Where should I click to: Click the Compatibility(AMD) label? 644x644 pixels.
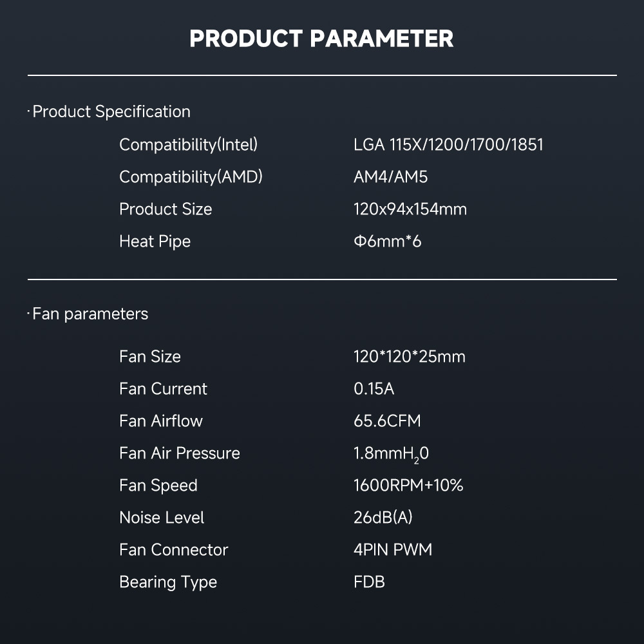pos(191,176)
